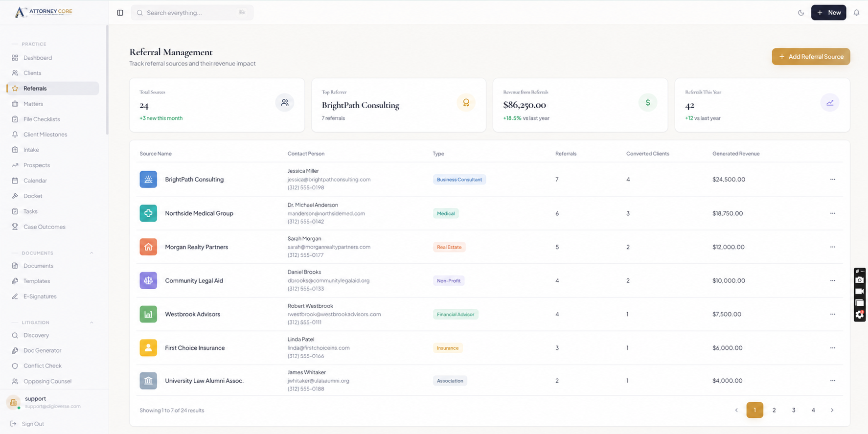868x434 pixels.
Task: Click the video recorder icon in floating widget
Action: pyautogui.click(x=860, y=292)
